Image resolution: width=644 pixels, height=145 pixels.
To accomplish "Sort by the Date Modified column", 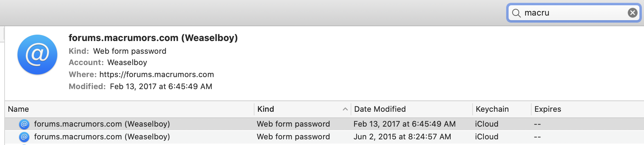I will pyautogui.click(x=380, y=109).
